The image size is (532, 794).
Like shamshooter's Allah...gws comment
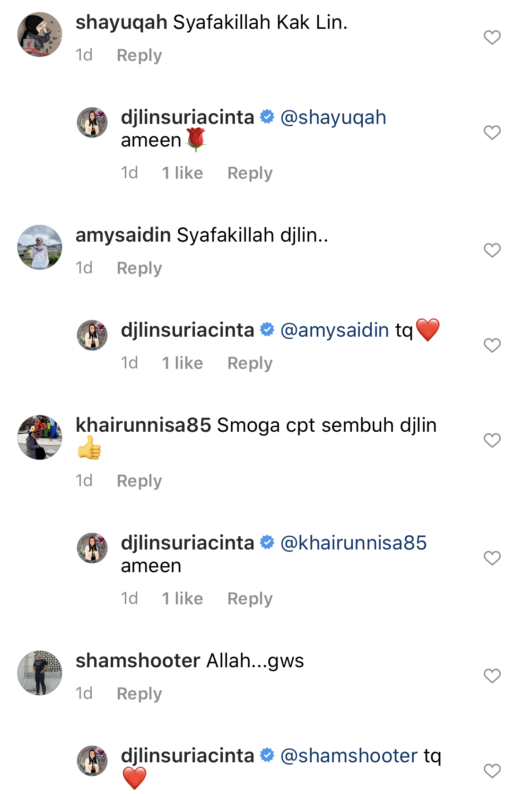(492, 676)
